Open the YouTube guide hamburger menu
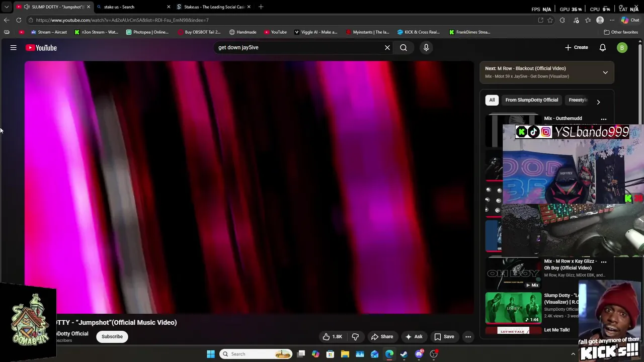 tap(14, 48)
